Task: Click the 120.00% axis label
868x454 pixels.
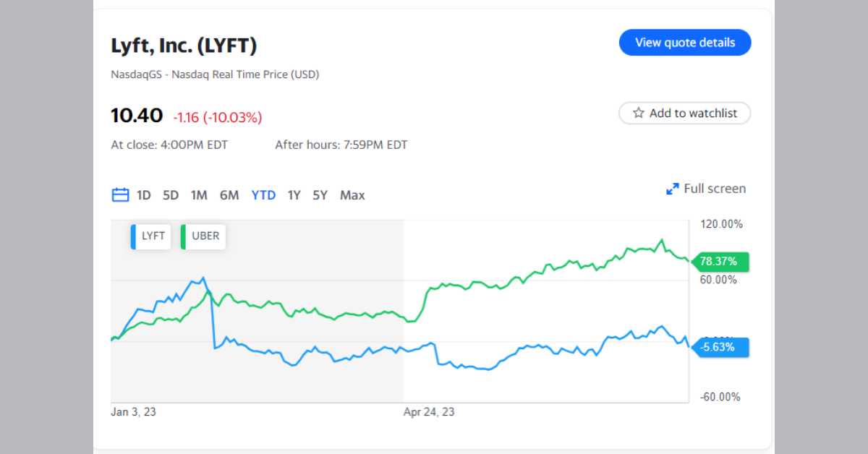Action: [x=721, y=224]
